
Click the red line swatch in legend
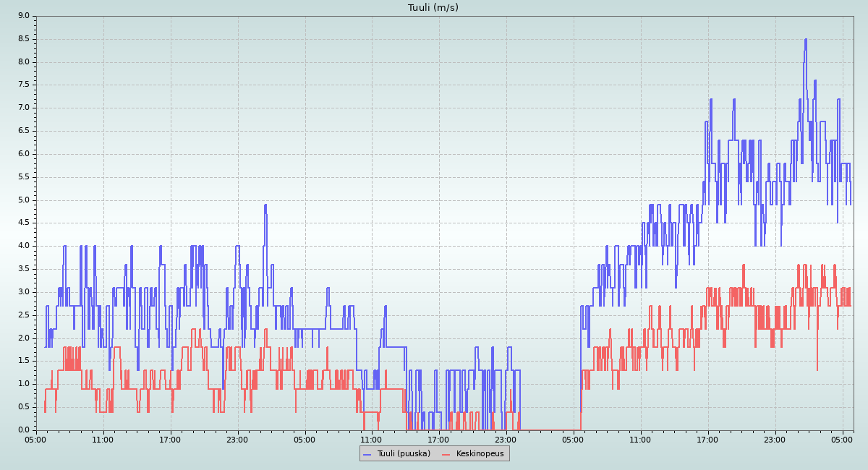[x=446, y=454]
